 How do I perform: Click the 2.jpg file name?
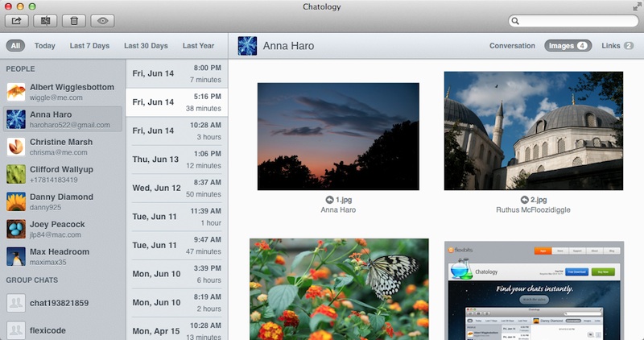(539, 200)
